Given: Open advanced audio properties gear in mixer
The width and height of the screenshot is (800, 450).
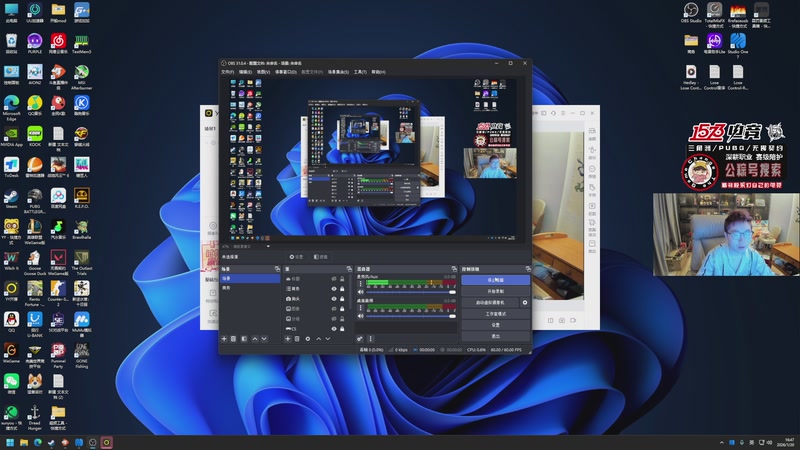Looking at the screenshot, I should coord(360,339).
